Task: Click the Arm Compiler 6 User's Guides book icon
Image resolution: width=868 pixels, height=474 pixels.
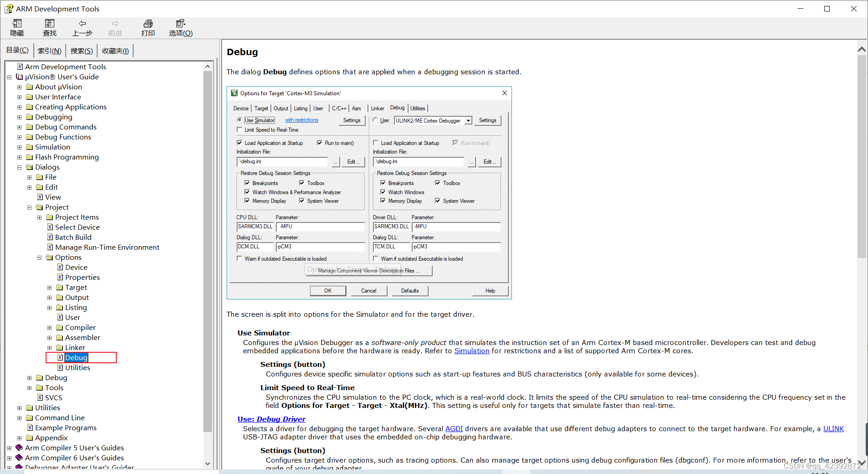Action: [19, 458]
